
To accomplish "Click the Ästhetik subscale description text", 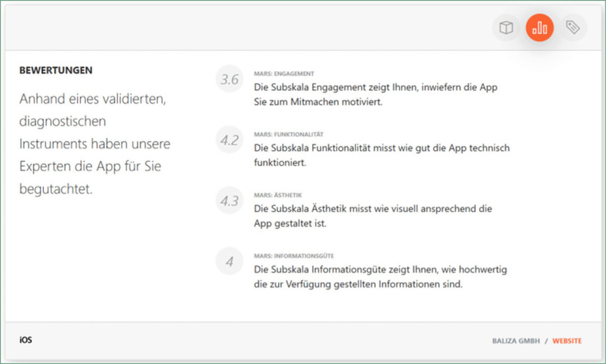I will pos(373,216).
